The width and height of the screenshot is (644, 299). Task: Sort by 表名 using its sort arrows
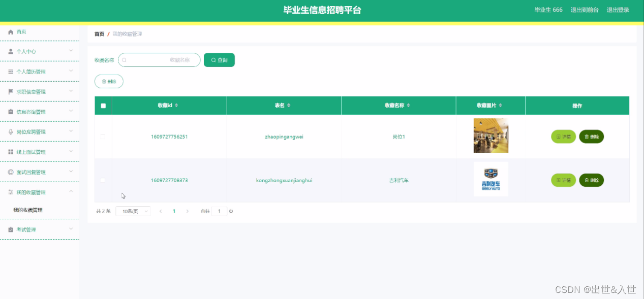(x=289, y=106)
